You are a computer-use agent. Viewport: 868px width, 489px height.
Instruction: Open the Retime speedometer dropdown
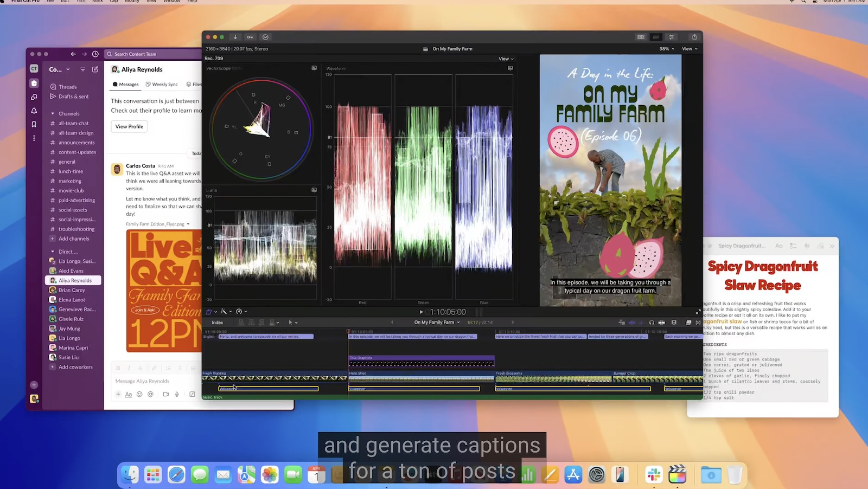click(241, 312)
